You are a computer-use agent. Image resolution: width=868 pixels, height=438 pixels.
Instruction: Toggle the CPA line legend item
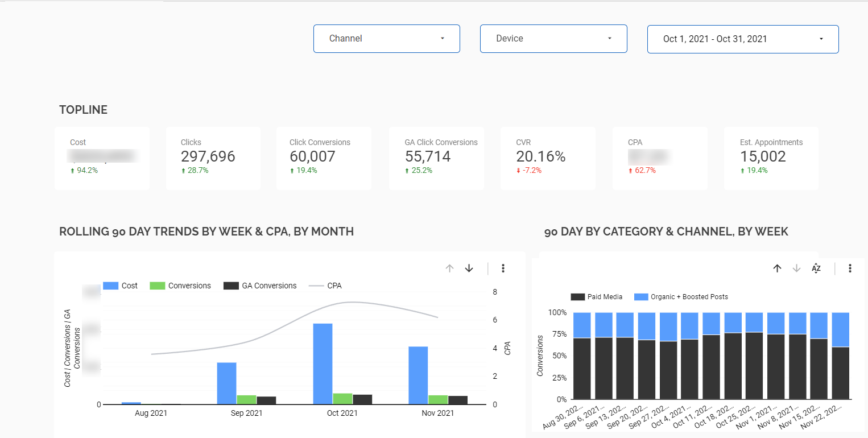click(x=325, y=286)
